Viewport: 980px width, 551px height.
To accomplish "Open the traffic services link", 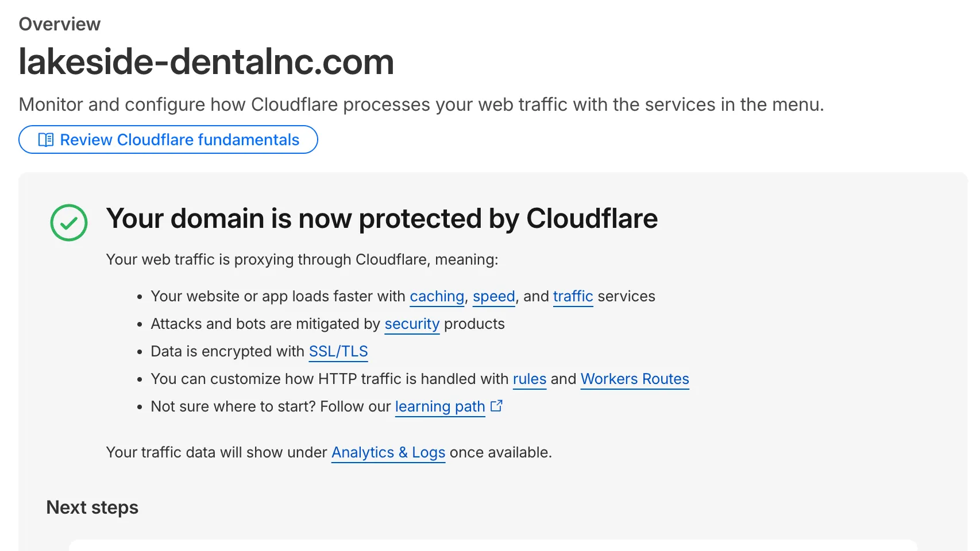I will (573, 296).
